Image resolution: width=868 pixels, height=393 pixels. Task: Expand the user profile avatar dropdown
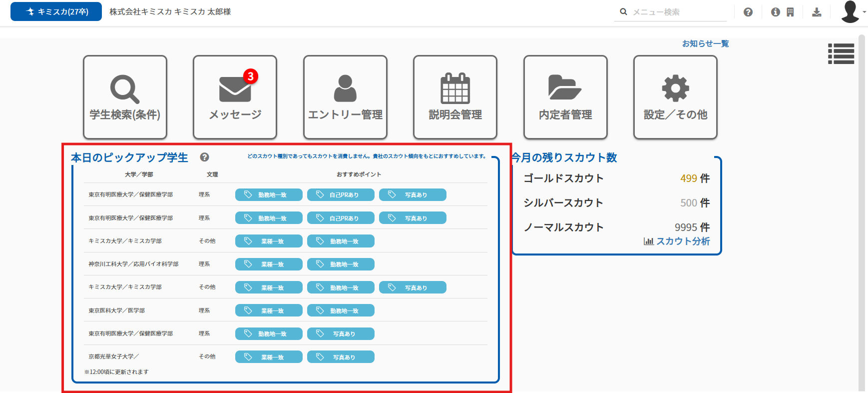coord(853,12)
